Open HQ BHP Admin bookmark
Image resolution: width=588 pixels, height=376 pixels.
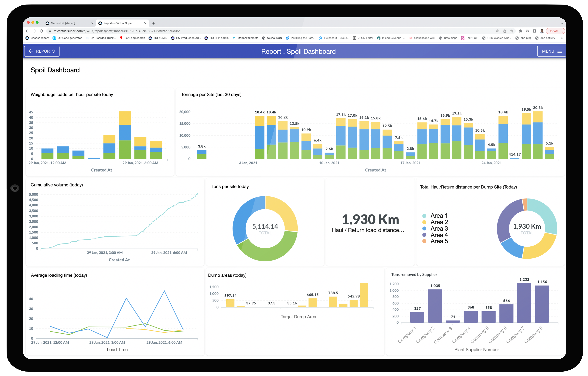[217, 38]
